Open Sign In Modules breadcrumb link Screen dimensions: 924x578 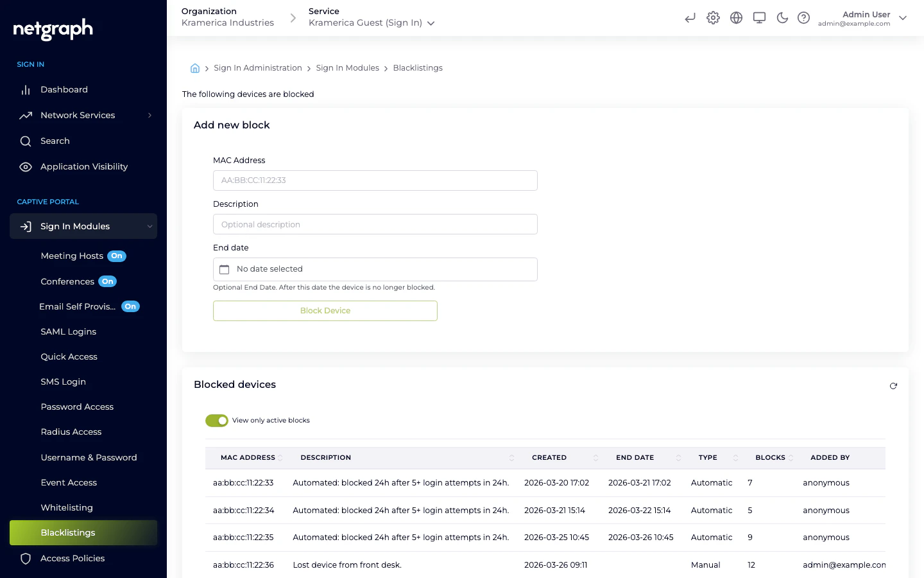347,67
